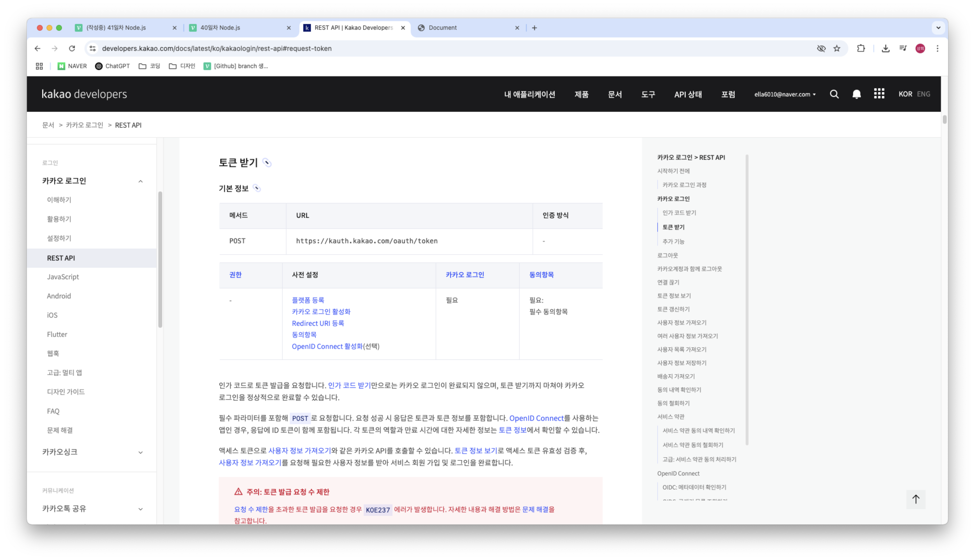
Task: Jump to 사용자 정보 가져오기 in right outline
Action: coord(682,323)
